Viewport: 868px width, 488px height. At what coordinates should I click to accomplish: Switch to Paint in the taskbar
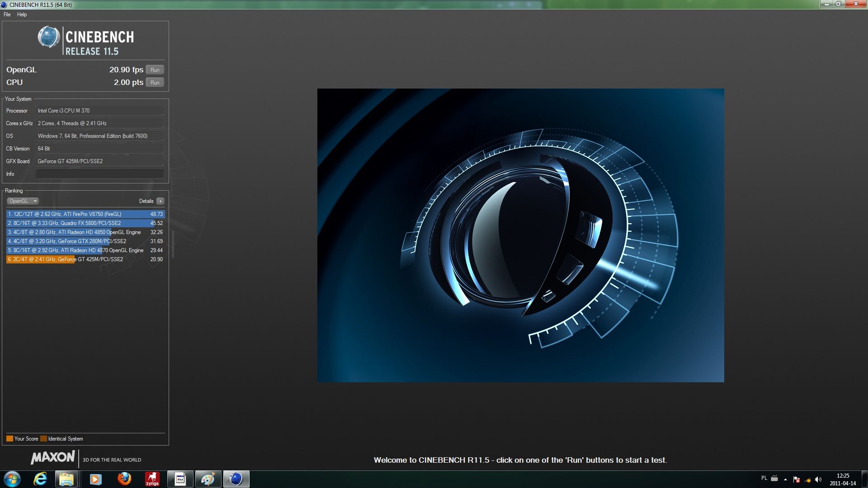pyautogui.click(x=208, y=479)
